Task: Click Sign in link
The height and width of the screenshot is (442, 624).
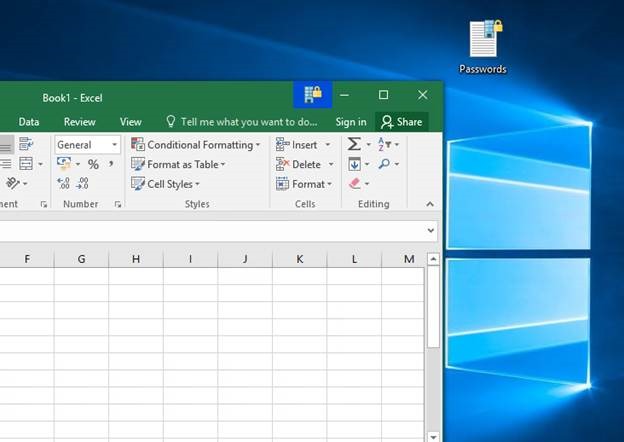Action: [351, 122]
